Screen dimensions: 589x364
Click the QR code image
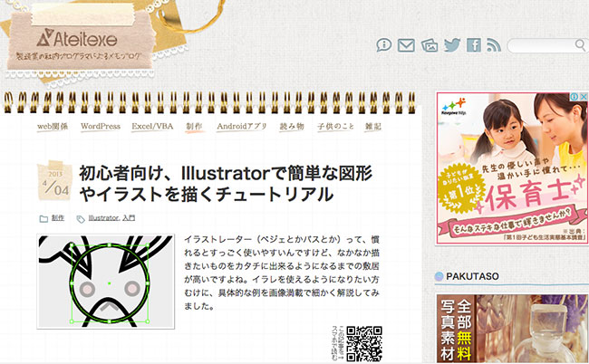pyautogui.click(x=364, y=344)
